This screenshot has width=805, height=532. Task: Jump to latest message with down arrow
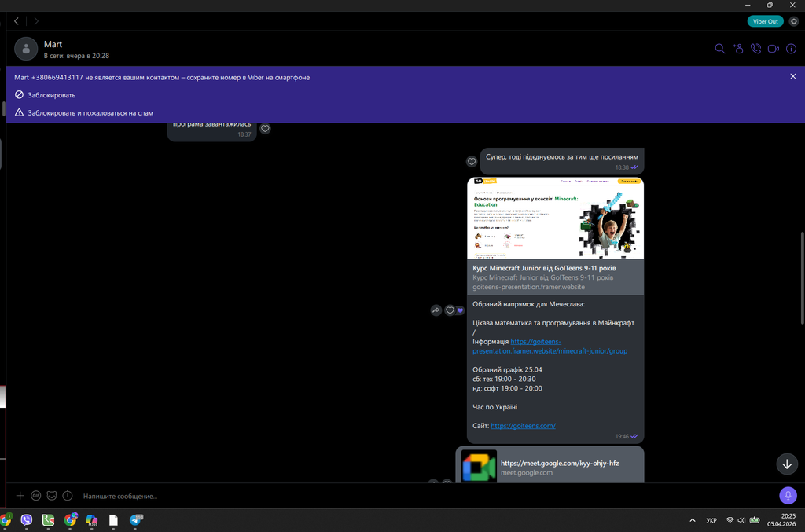[787, 464]
